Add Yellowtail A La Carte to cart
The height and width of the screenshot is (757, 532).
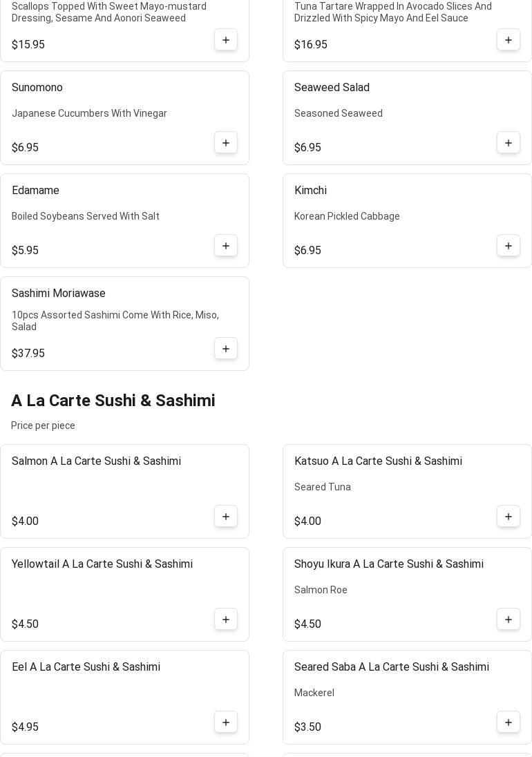pyautogui.click(x=226, y=620)
